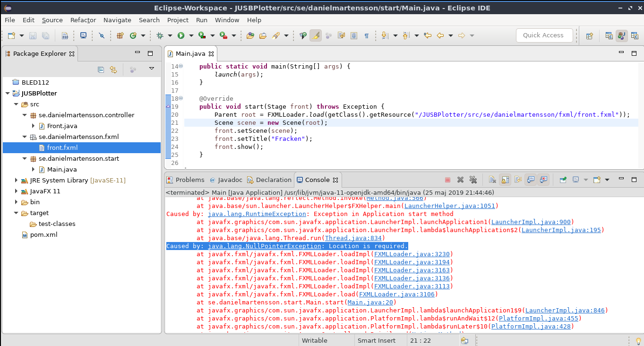Collapse the JUSBPlotter project tree
The height and width of the screenshot is (346, 644).
pos(8,94)
